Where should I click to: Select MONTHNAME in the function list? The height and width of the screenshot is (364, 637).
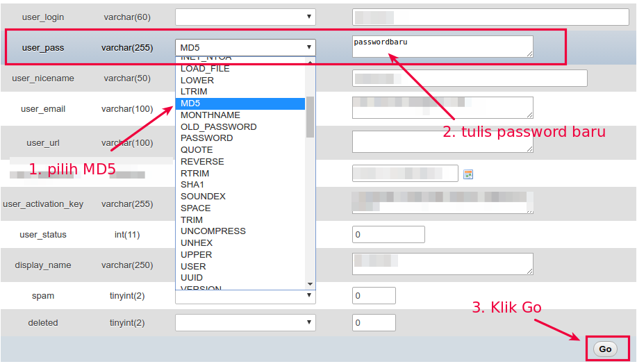210,115
